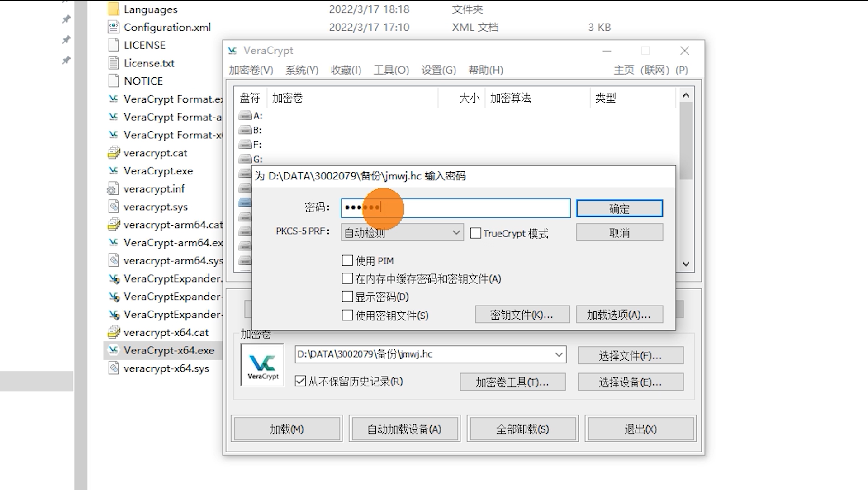Toggle 显示密码(D) checkbox
868x490 pixels.
click(x=347, y=297)
